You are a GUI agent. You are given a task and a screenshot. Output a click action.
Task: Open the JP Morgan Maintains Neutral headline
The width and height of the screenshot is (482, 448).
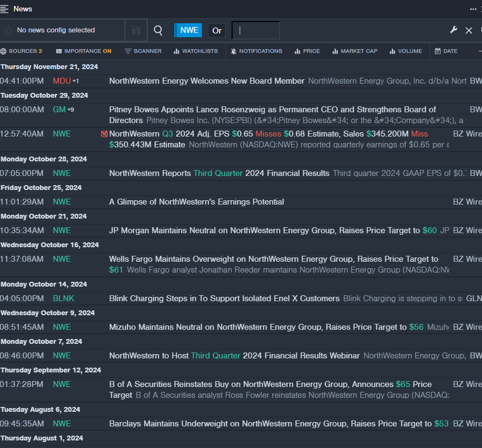pos(264,230)
